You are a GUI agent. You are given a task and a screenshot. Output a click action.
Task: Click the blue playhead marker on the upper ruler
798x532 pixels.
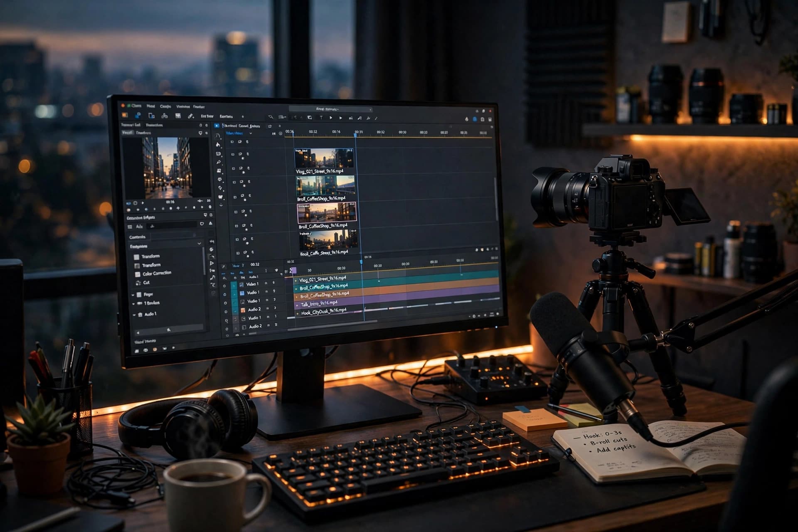click(x=355, y=135)
